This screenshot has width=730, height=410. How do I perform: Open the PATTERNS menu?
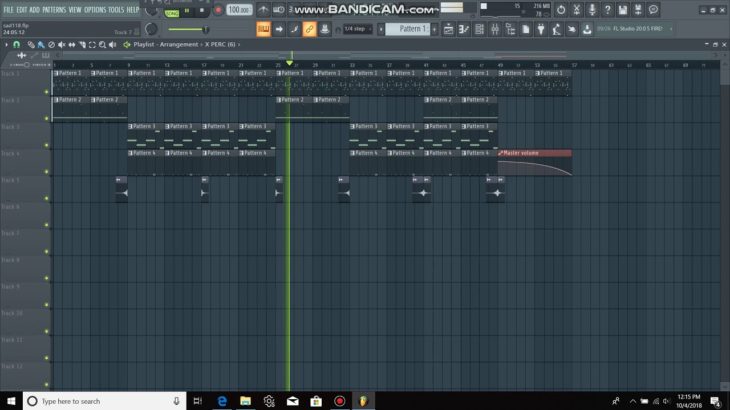(x=54, y=10)
